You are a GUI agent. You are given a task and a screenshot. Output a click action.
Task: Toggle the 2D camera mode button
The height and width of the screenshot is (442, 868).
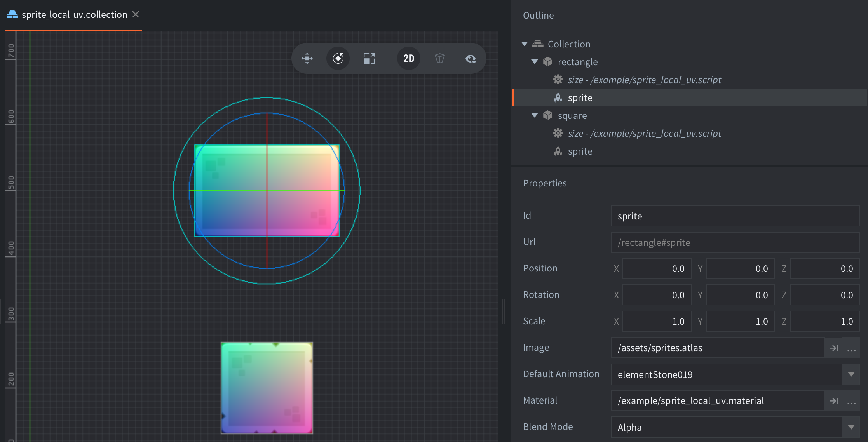coord(409,59)
